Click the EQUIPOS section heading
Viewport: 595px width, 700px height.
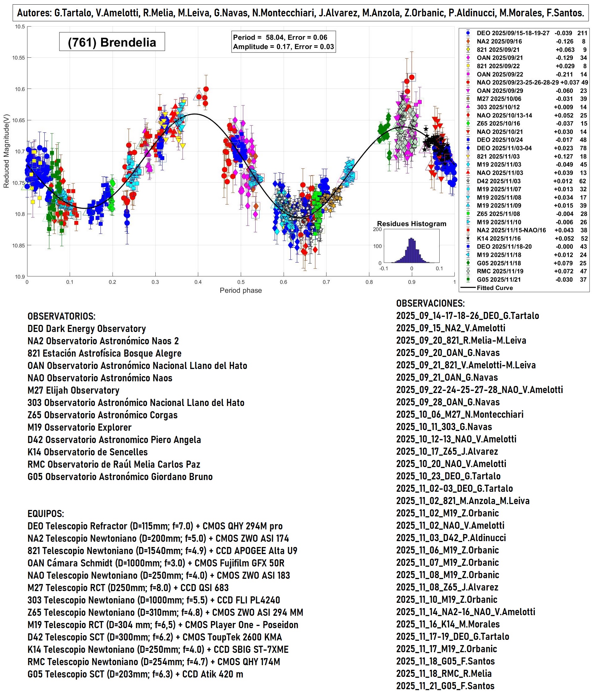coord(46,514)
